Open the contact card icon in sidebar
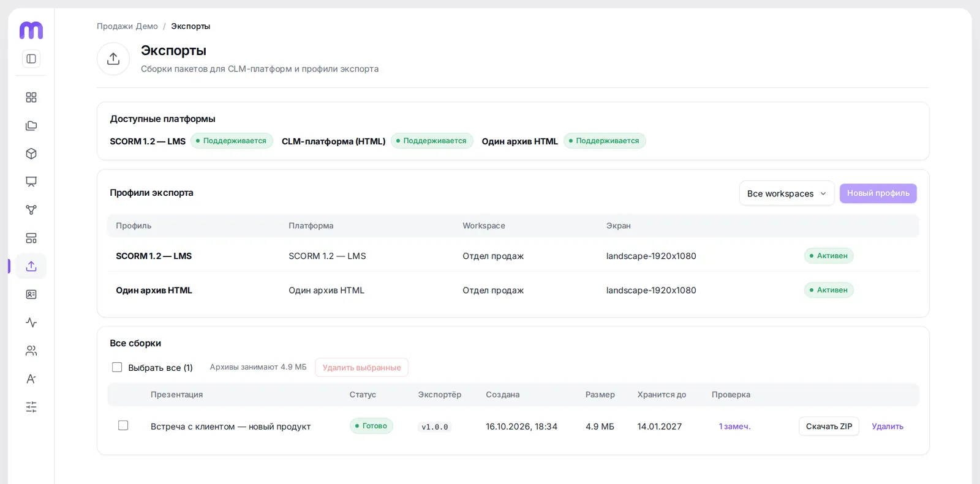This screenshot has height=484, width=980. click(31, 294)
